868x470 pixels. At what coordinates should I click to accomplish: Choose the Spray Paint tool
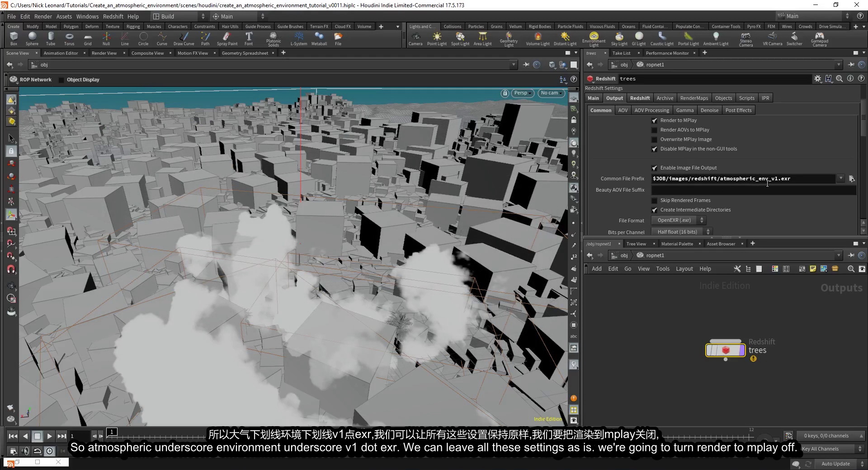tap(227, 39)
